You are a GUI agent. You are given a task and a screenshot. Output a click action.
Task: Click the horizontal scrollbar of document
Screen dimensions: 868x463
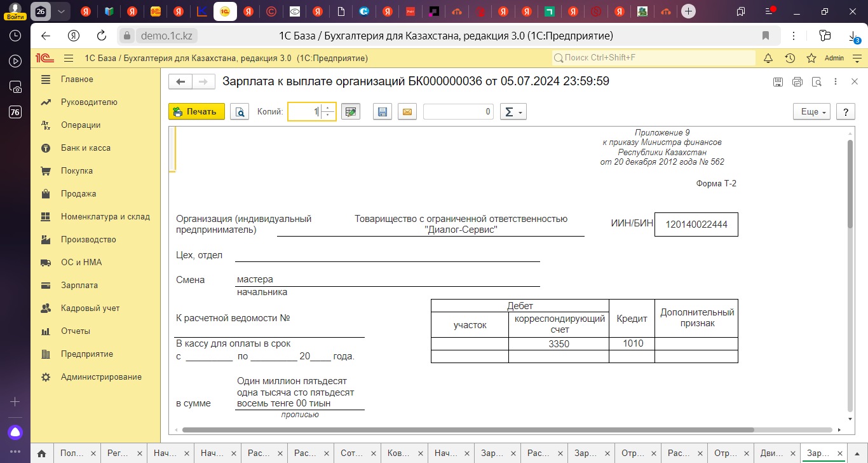coord(467,429)
